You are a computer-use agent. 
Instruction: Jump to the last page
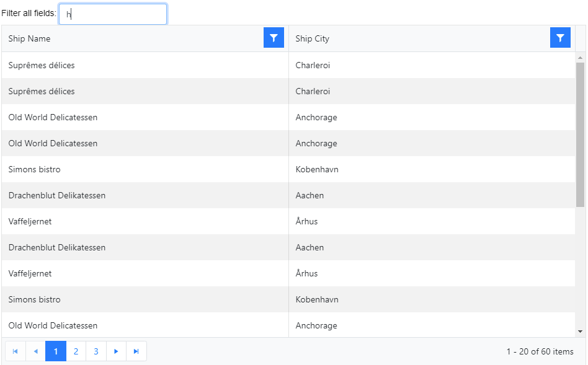point(136,351)
